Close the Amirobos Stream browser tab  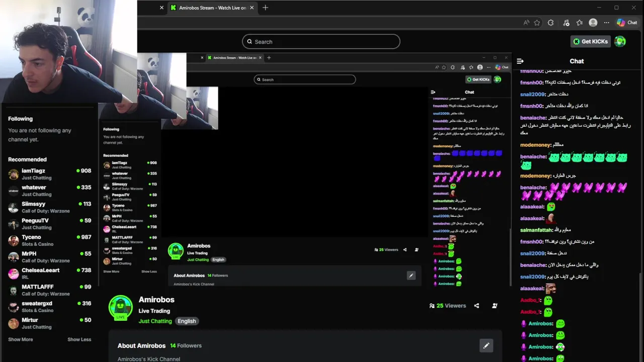pyautogui.click(x=253, y=8)
